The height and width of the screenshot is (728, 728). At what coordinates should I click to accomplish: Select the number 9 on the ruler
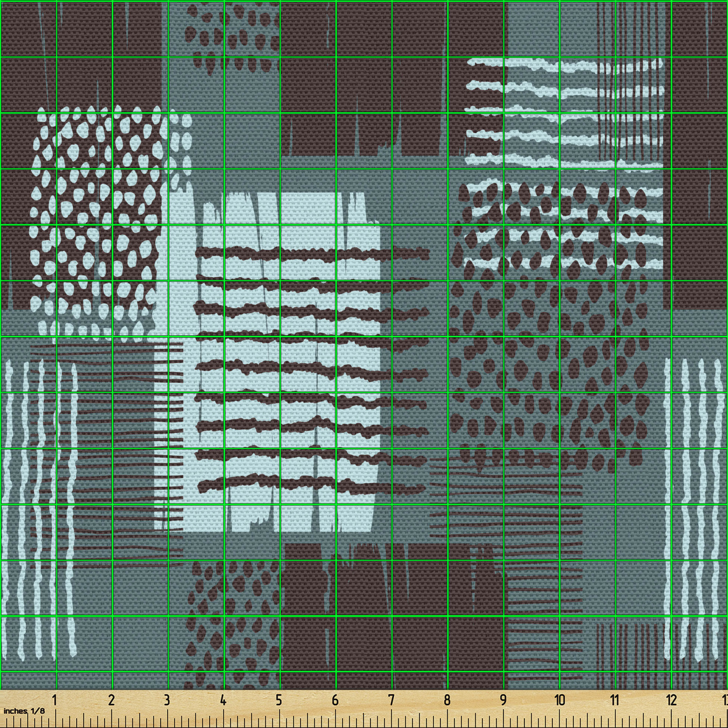503,700
